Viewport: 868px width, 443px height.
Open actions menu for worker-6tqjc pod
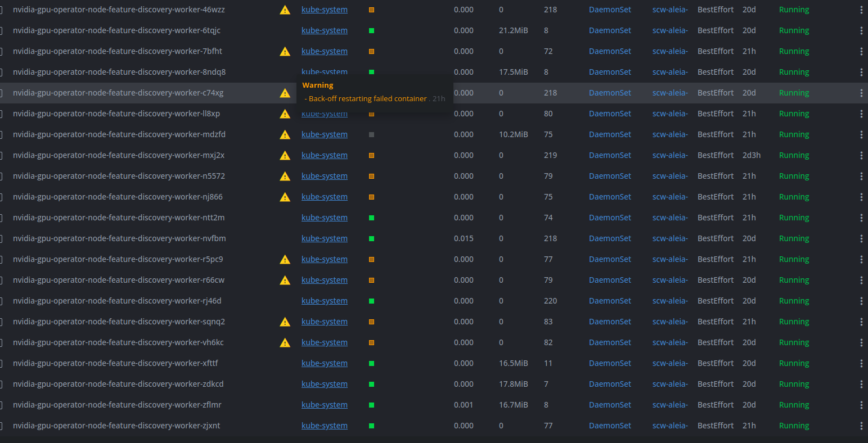[x=861, y=30]
